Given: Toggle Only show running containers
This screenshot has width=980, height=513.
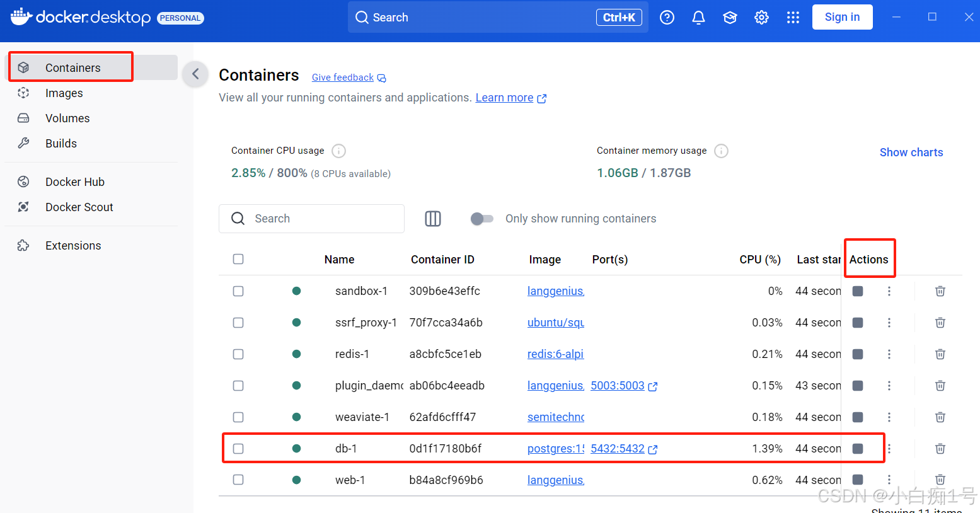Looking at the screenshot, I should tap(482, 219).
